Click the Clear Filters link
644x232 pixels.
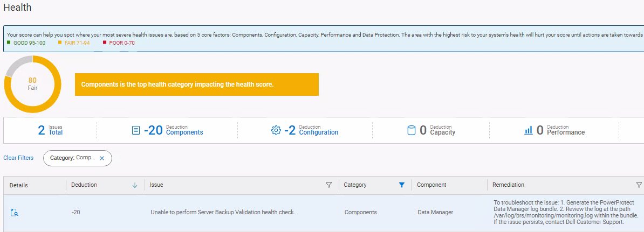coord(18,158)
